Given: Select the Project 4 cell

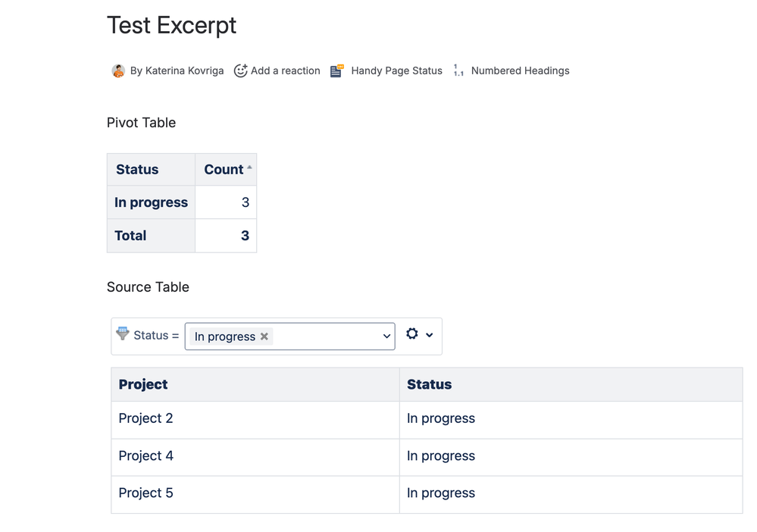Looking at the screenshot, I should tap(146, 456).
